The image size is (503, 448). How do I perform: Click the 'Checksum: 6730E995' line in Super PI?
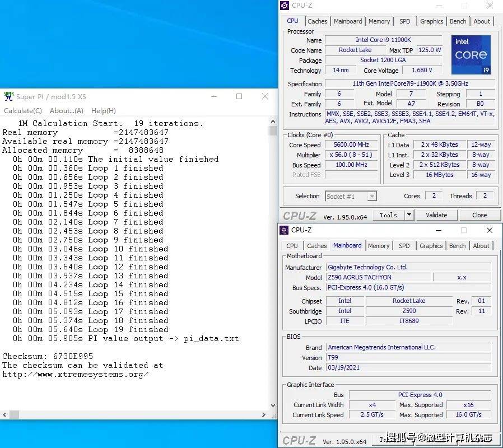point(48,356)
